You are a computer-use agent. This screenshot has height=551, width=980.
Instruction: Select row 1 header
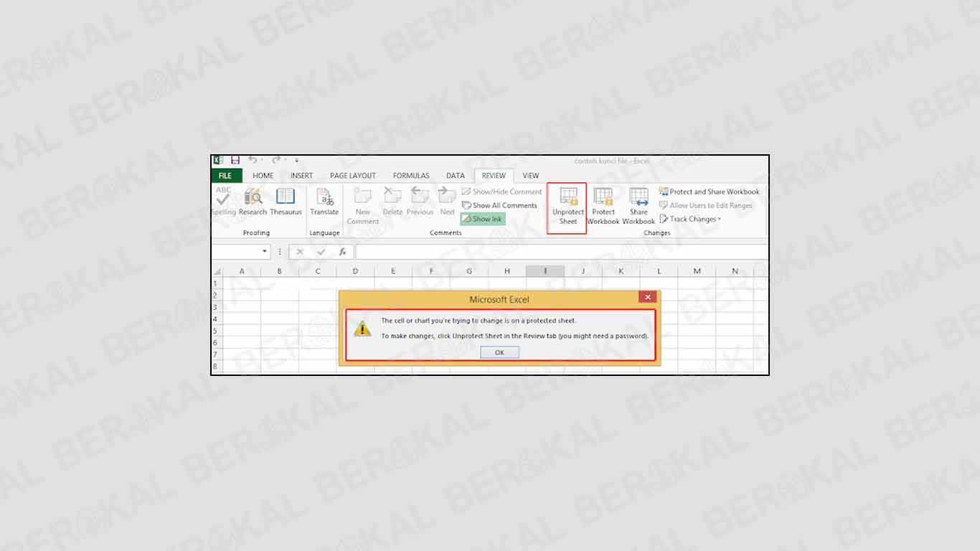pyautogui.click(x=217, y=283)
